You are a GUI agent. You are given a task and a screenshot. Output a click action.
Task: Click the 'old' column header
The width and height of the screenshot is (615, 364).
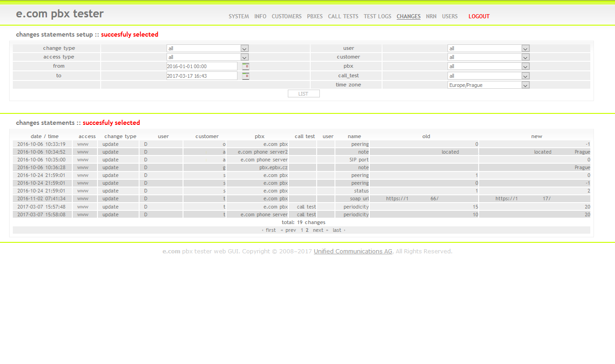coord(426,136)
